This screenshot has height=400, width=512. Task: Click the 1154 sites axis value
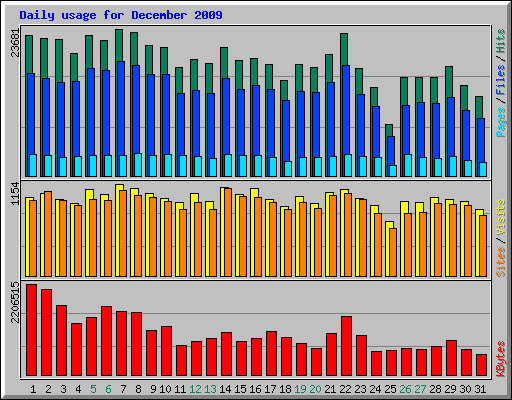pyautogui.click(x=15, y=194)
